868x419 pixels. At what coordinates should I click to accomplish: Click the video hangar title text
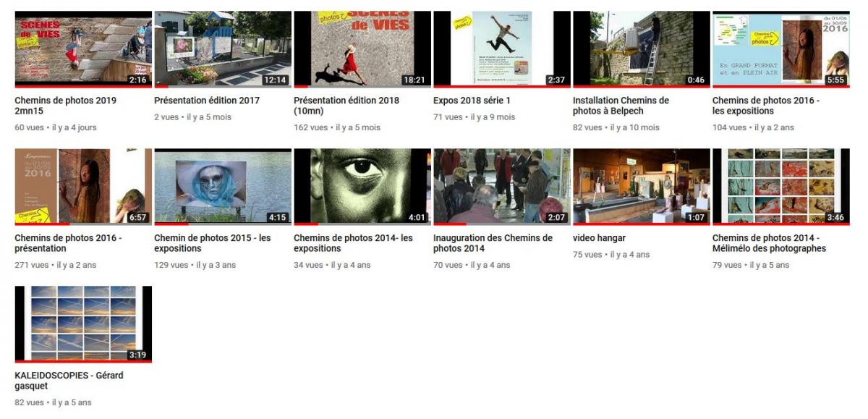599,238
